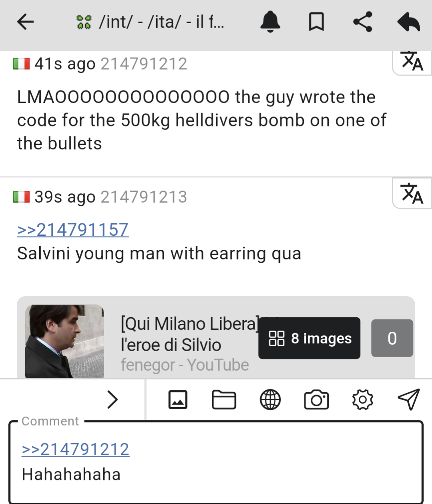Tap the reply arrow in header
The width and height of the screenshot is (432, 504).
click(x=409, y=22)
